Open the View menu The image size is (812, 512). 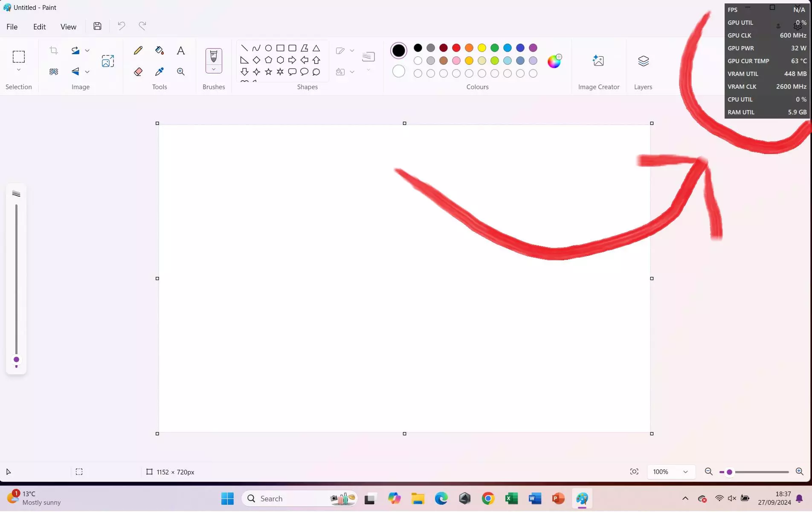[68, 26]
